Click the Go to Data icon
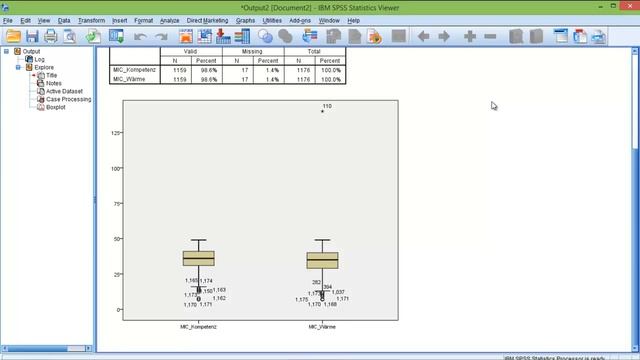Screen dimensions: 640x360 click(186, 36)
